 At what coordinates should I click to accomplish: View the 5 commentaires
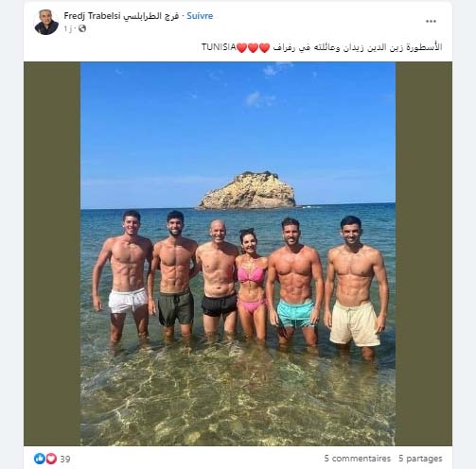coord(357,459)
